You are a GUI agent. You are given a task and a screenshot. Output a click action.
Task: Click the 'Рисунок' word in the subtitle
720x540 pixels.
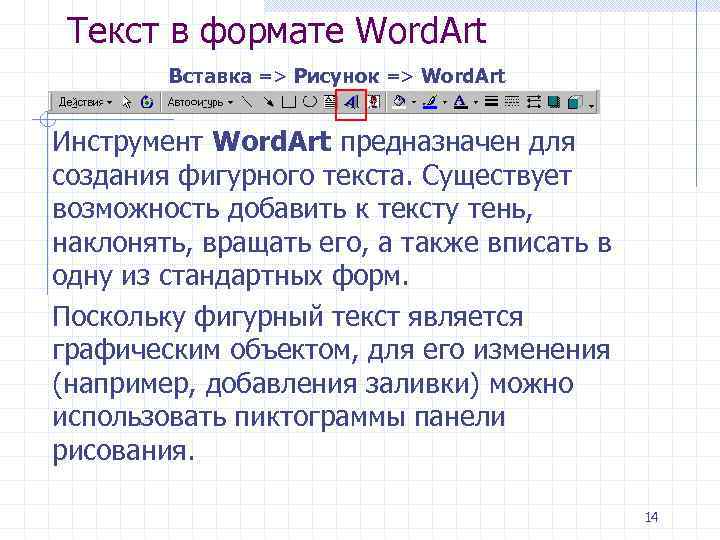(x=337, y=76)
